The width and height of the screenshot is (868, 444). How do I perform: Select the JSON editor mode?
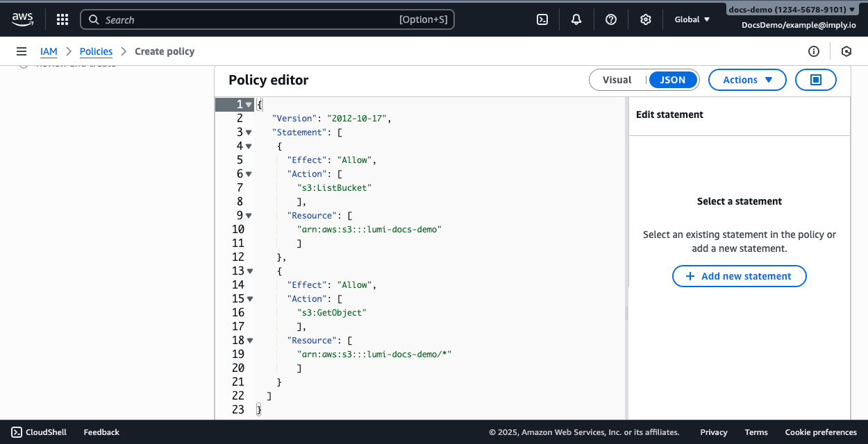tap(672, 80)
